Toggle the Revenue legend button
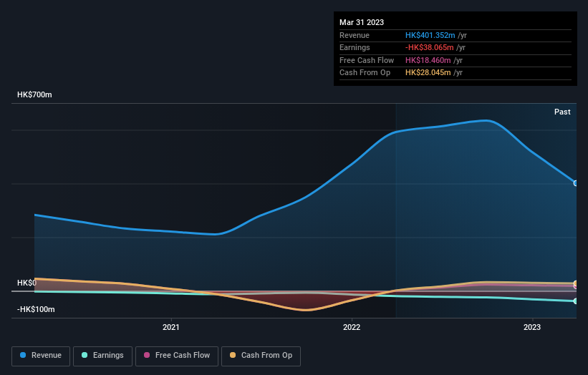Screen dimensions: 588x375 tap(41, 356)
